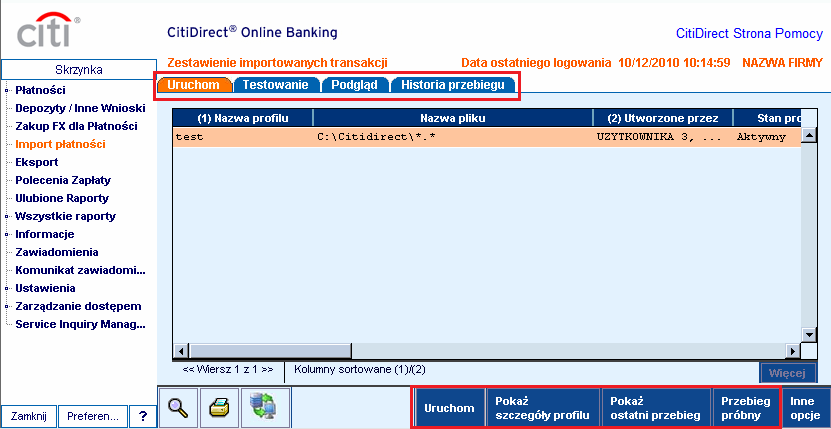Click the horizontal scrollbar thumb
This screenshot has width=831, height=429.
270,351
